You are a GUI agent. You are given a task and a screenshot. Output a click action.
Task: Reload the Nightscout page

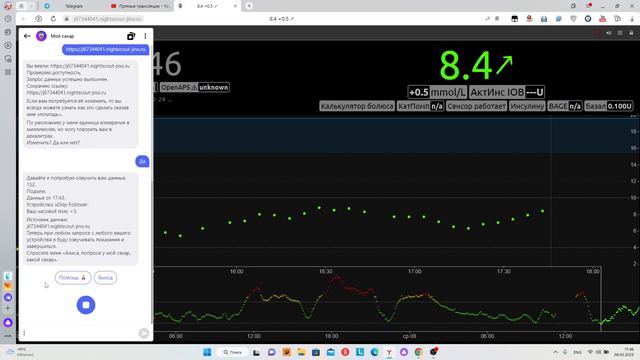tap(53, 19)
